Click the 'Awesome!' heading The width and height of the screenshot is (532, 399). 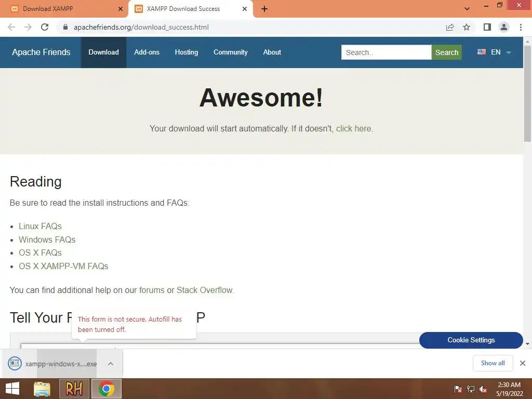coord(261,98)
